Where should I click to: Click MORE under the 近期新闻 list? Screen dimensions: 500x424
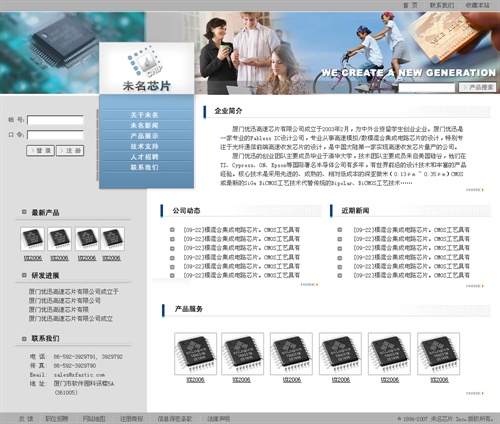click(474, 286)
